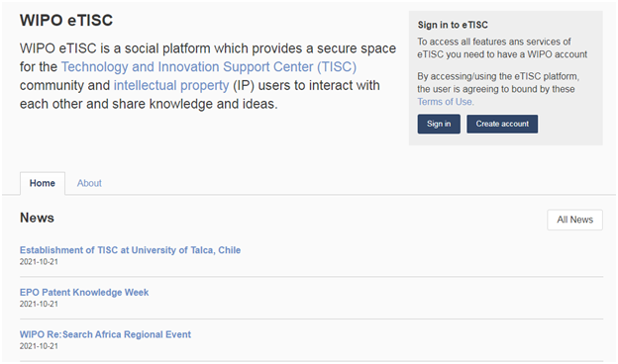Image resolution: width=618 pixels, height=364 pixels.
Task: Click the Create account button
Action: (502, 124)
